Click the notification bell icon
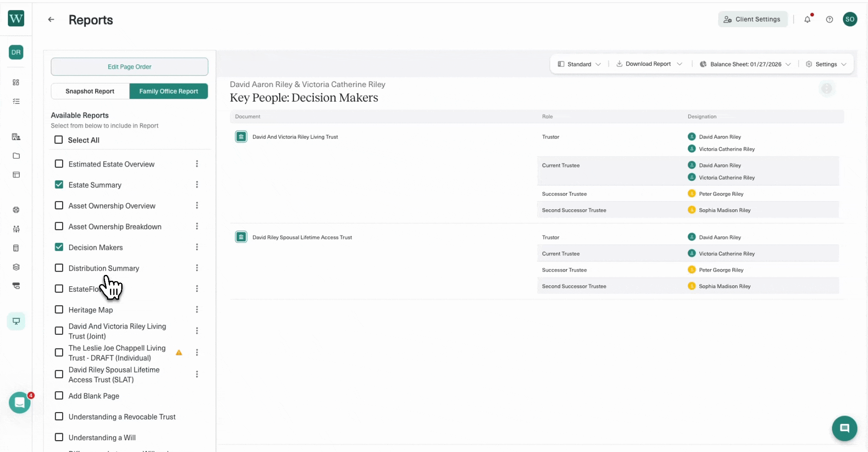 pyautogui.click(x=807, y=19)
